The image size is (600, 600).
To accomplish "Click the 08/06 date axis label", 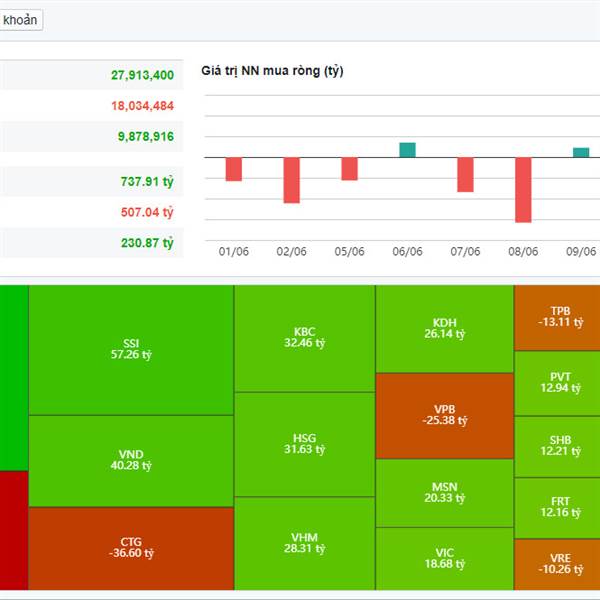I will coord(523,251).
